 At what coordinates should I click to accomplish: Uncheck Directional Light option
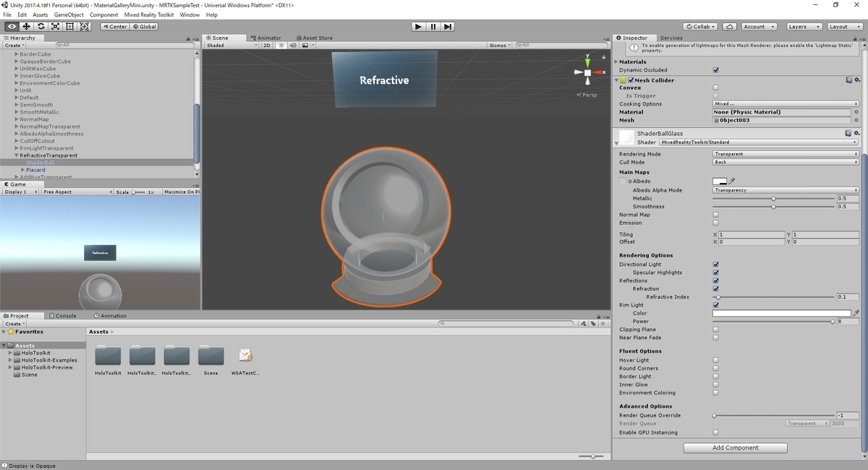pyautogui.click(x=716, y=264)
